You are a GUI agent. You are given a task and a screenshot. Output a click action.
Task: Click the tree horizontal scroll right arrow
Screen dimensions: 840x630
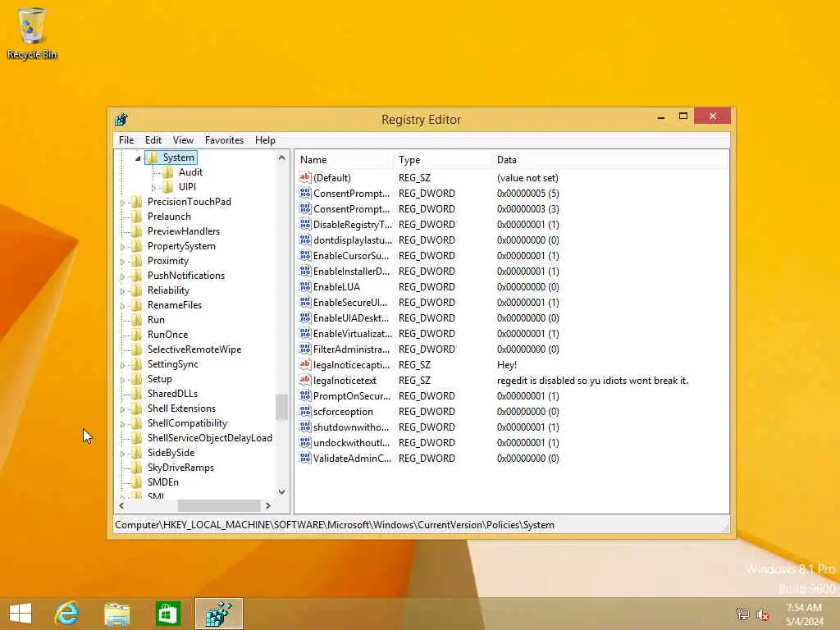pos(268,505)
